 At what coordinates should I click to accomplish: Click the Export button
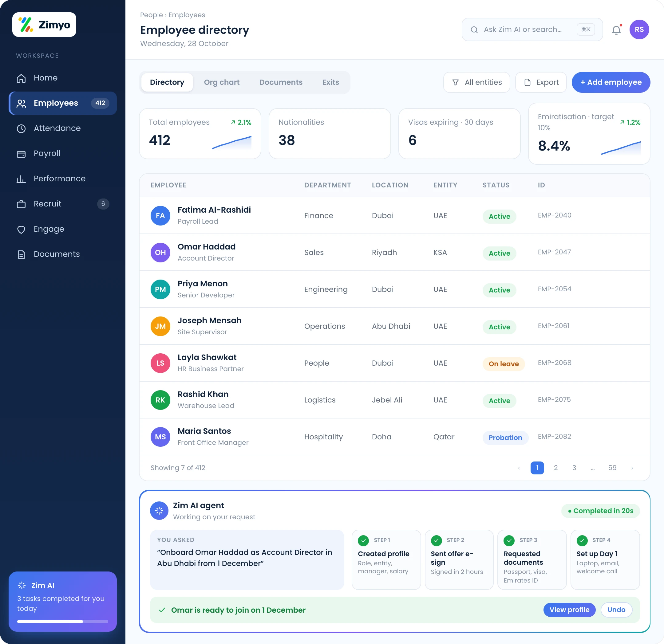pyautogui.click(x=541, y=82)
